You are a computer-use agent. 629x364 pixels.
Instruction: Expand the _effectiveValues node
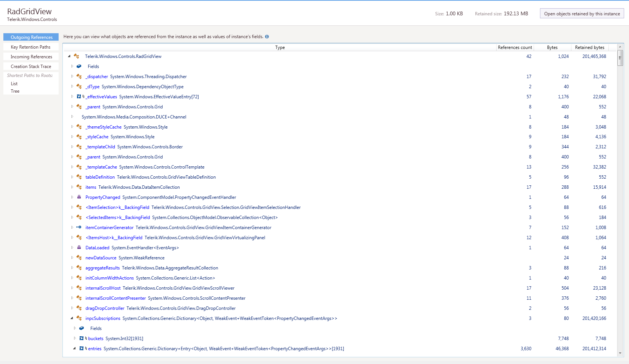(x=72, y=97)
